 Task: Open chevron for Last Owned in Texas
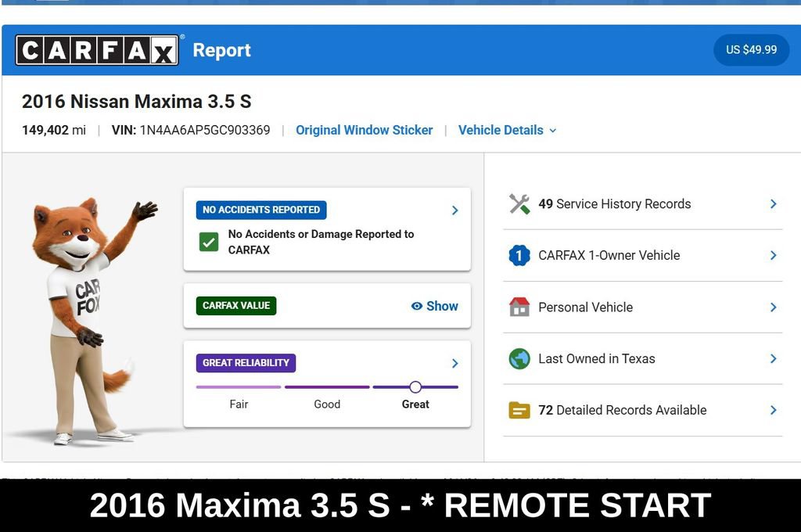[773, 359]
